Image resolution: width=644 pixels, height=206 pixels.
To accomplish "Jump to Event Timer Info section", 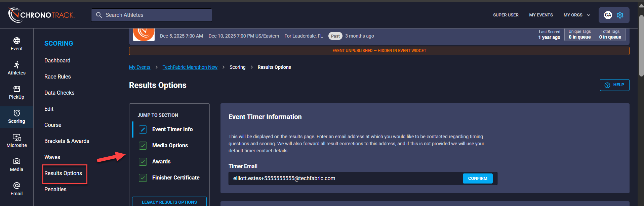I will point(172,129).
